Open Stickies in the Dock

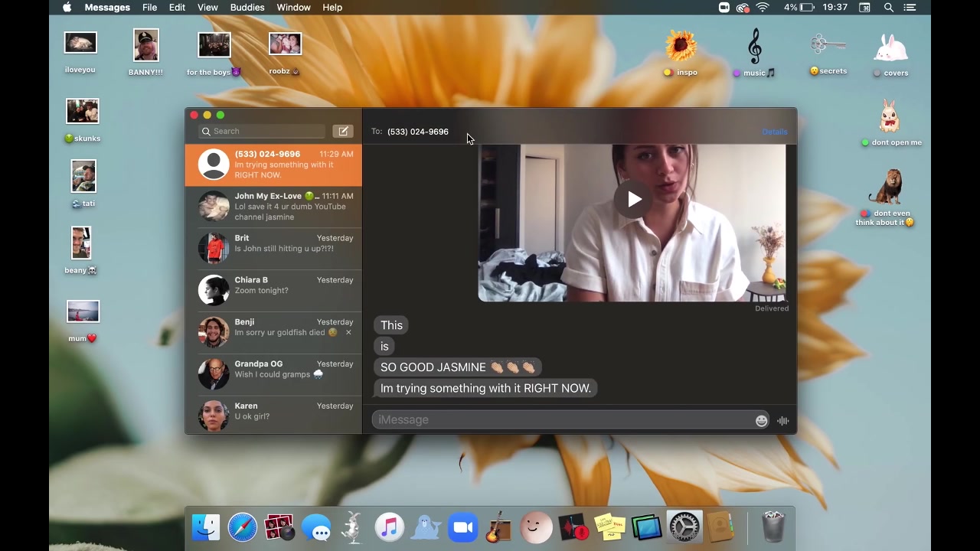[610, 527]
